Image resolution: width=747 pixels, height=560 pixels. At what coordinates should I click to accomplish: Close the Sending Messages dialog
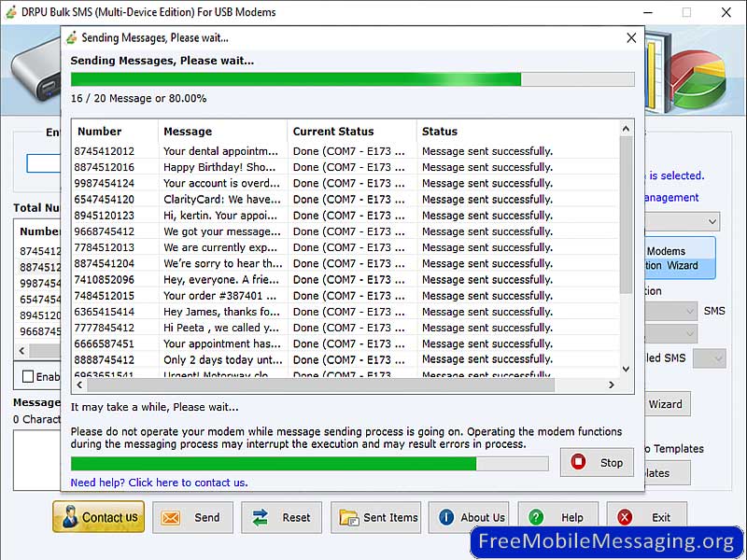[631, 38]
